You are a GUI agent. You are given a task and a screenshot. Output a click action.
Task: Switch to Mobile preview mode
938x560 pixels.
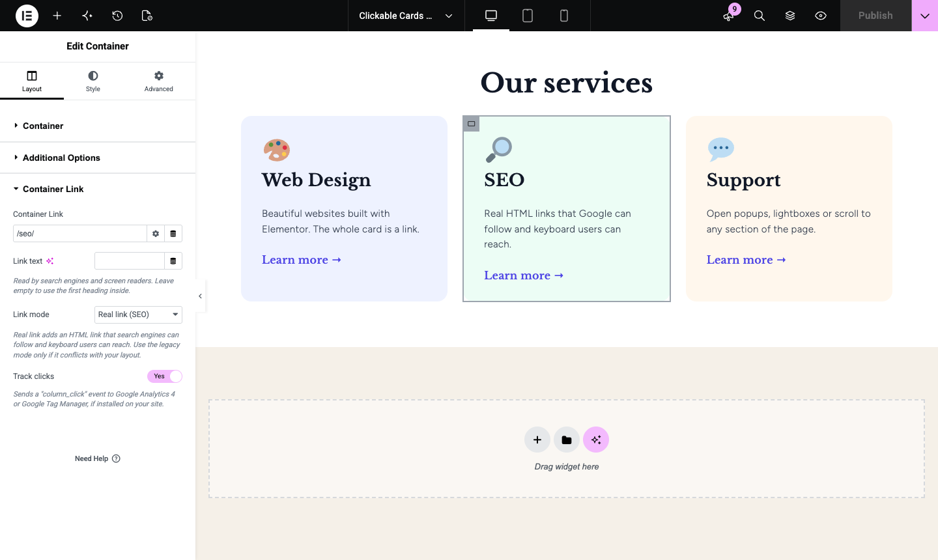564,16
